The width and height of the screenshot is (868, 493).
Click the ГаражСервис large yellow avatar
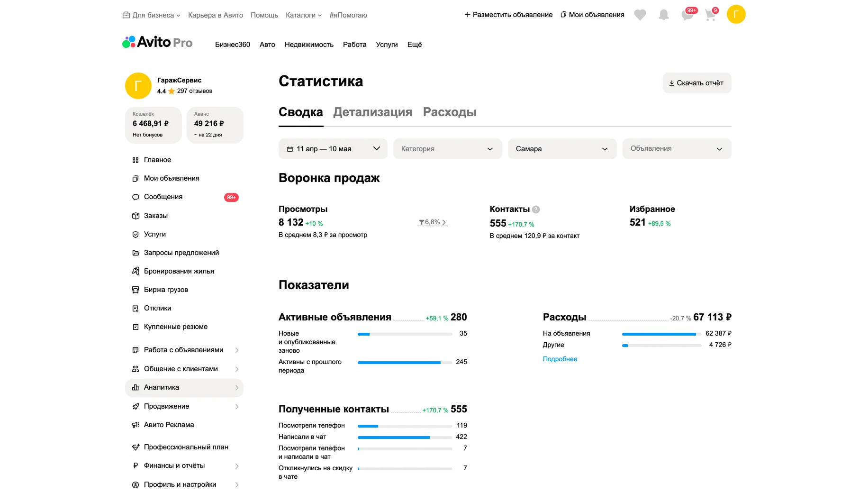(x=138, y=86)
